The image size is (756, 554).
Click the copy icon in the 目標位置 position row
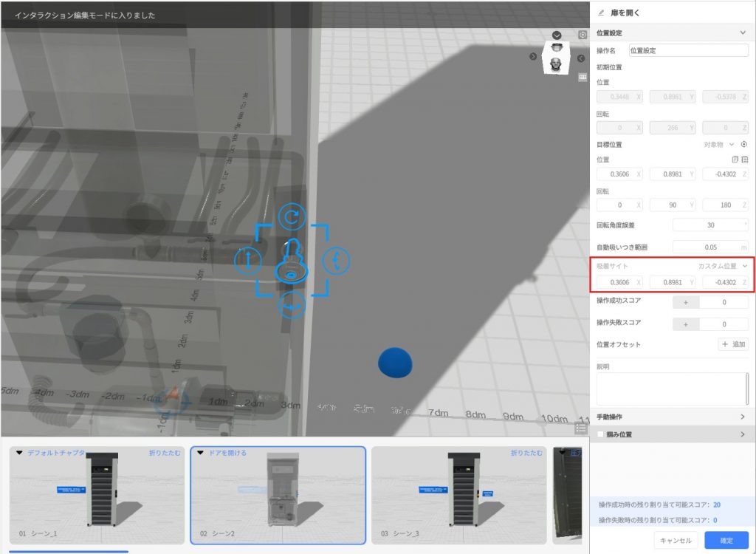point(735,160)
